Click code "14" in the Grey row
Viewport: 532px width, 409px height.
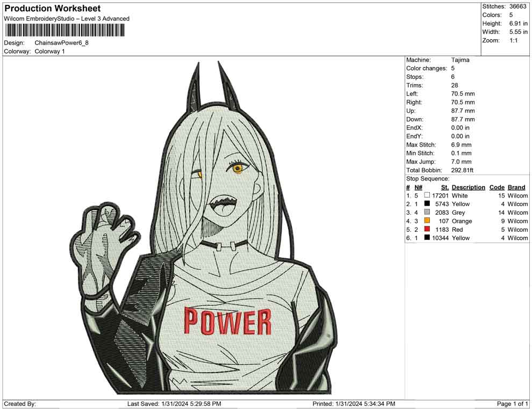pos(501,213)
